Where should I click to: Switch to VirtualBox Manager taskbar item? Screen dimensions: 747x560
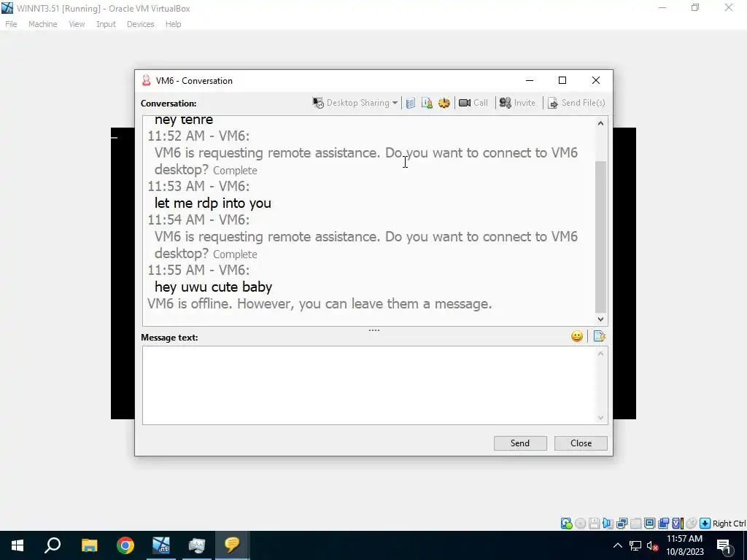(x=197, y=545)
